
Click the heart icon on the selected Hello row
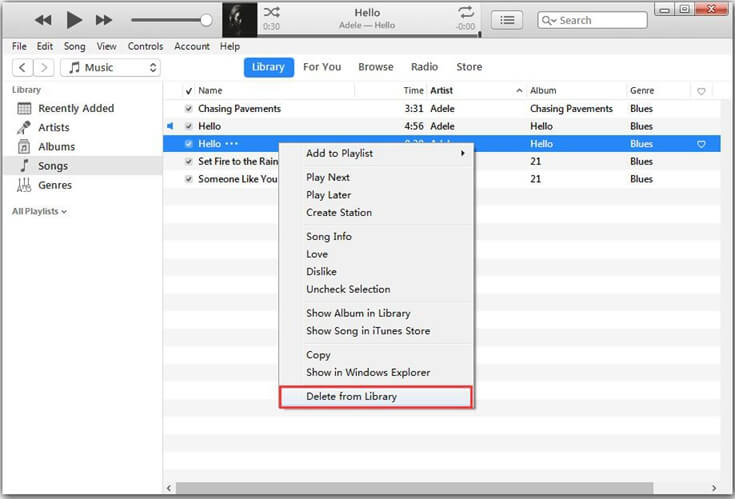point(701,144)
